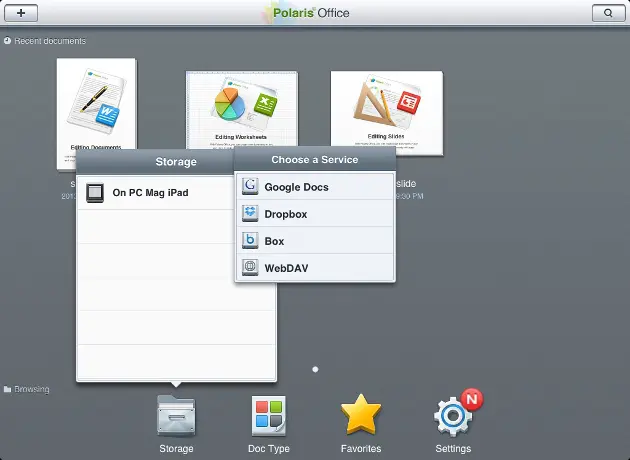Tap the page indicator dot
Screen dimensions: 630x460
(315, 369)
